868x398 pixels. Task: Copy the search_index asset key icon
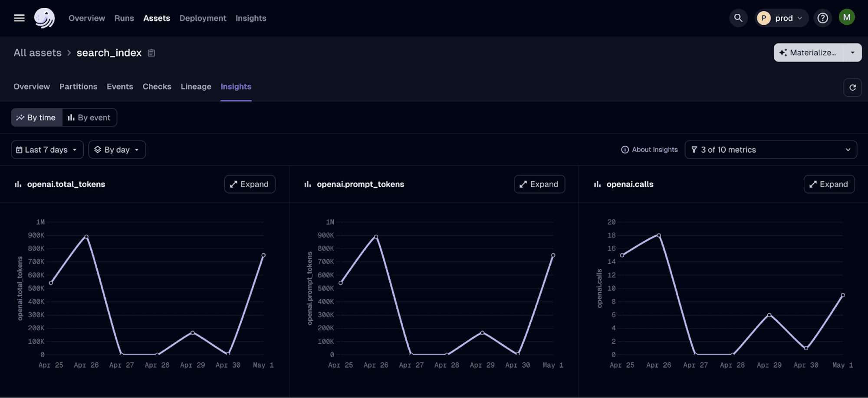(151, 53)
